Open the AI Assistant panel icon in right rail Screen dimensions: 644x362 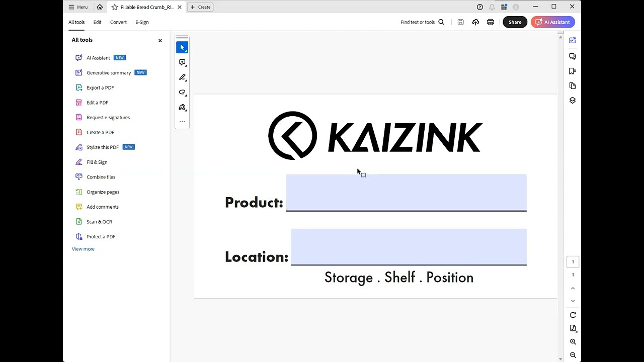(573, 40)
